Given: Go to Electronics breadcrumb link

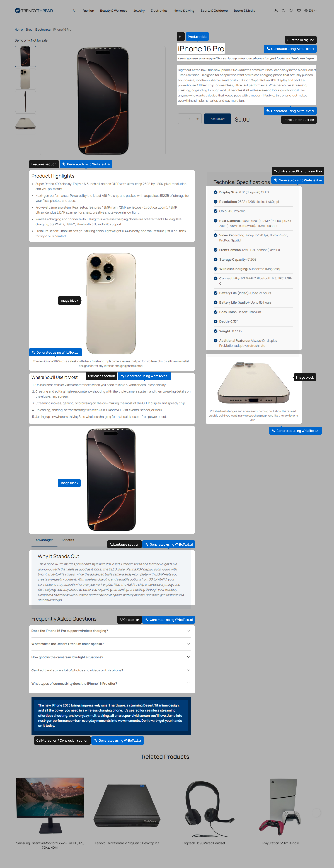Looking at the screenshot, I should (43, 30).
